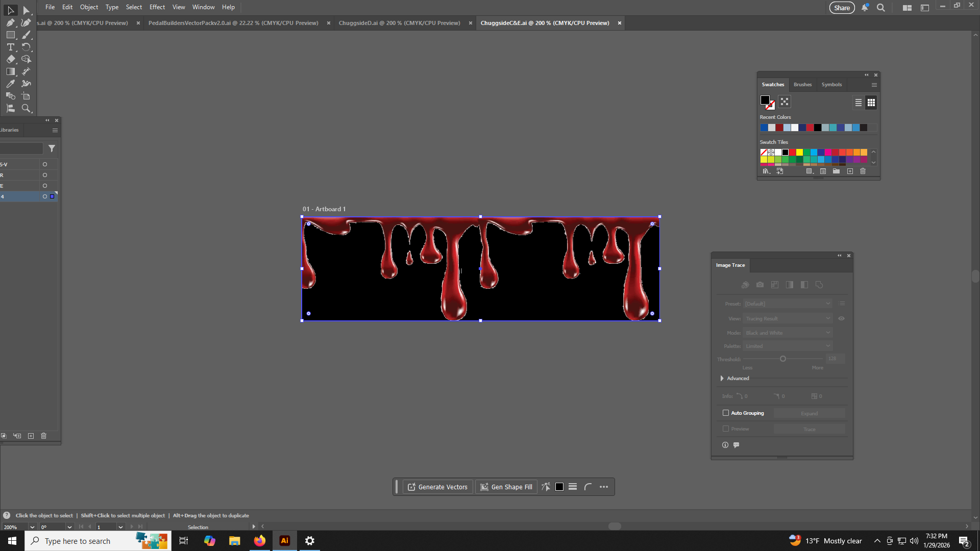Select the yellow swatch in Swatch Tiles
Screen dimensions: 980x551
click(799, 152)
